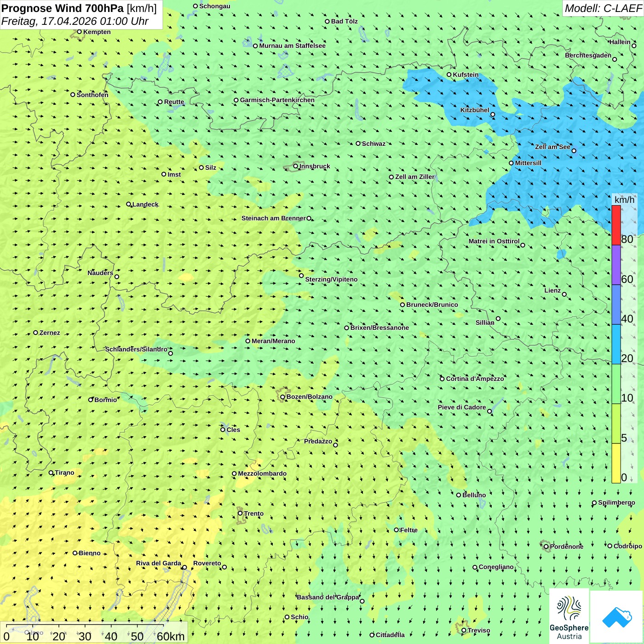Click the Treviso label
This screenshot has width=644, height=644.
tap(479, 630)
